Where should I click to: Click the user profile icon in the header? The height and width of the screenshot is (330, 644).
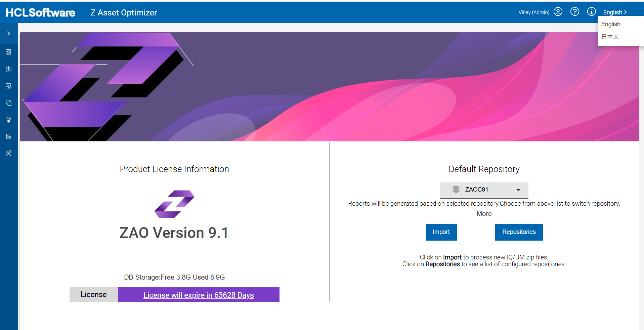pyautogui.click(x=558, y=12)
